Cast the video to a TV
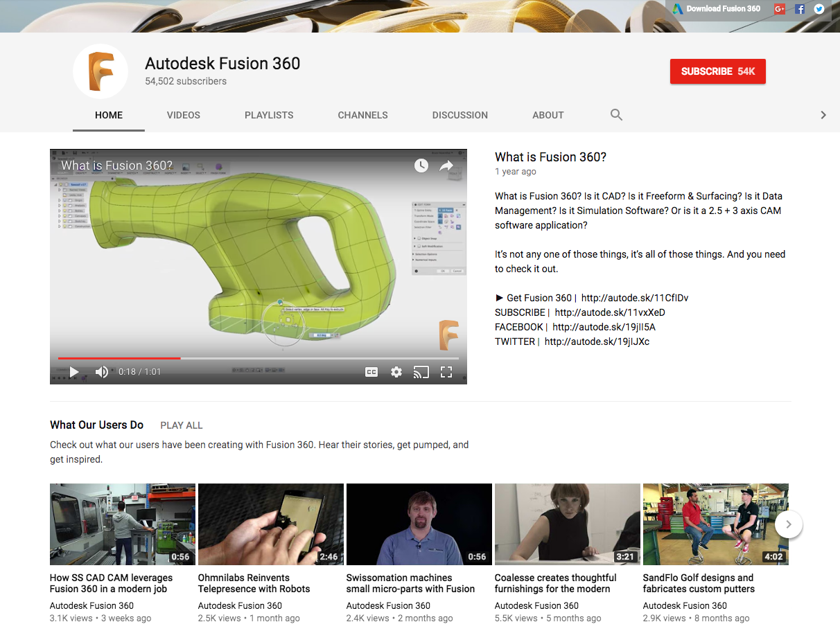Viewport: 840px width, 631px height. tap(421, 372)
